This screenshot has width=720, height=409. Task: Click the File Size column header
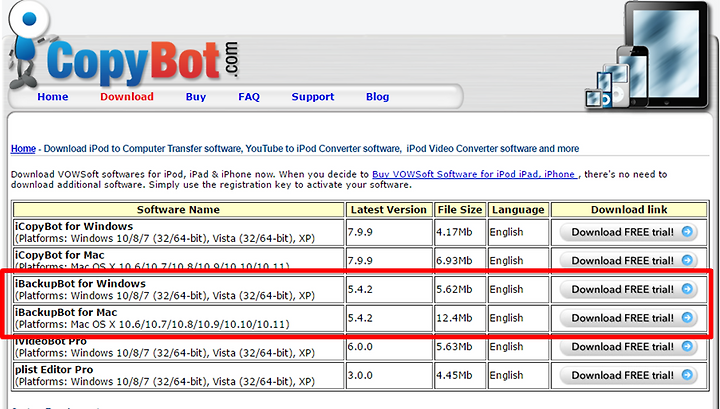click(x=460, y=210)
